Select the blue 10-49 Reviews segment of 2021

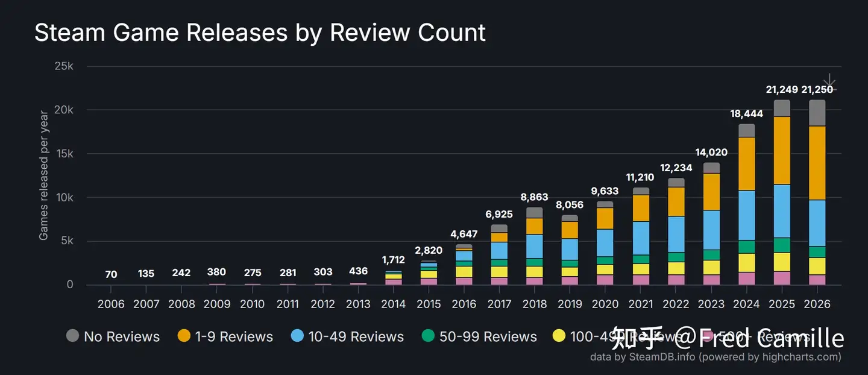point(641,238)
